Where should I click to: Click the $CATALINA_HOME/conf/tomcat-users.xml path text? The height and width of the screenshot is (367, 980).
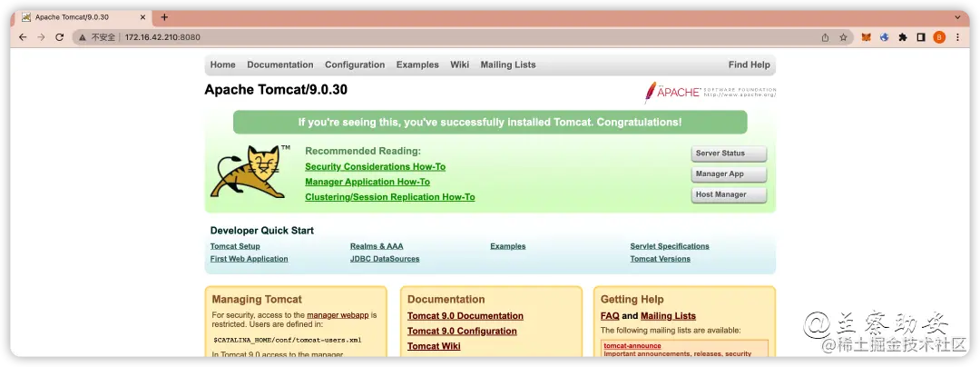point(287,341)
